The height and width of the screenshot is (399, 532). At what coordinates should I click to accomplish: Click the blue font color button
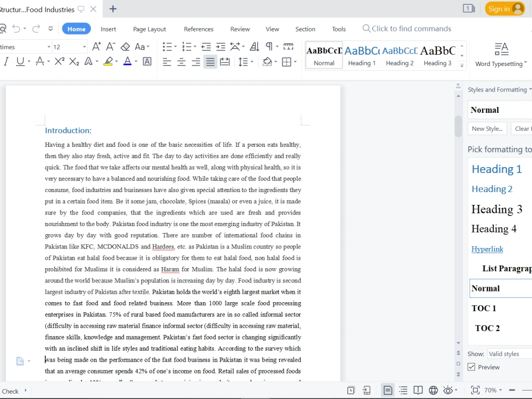128,61
